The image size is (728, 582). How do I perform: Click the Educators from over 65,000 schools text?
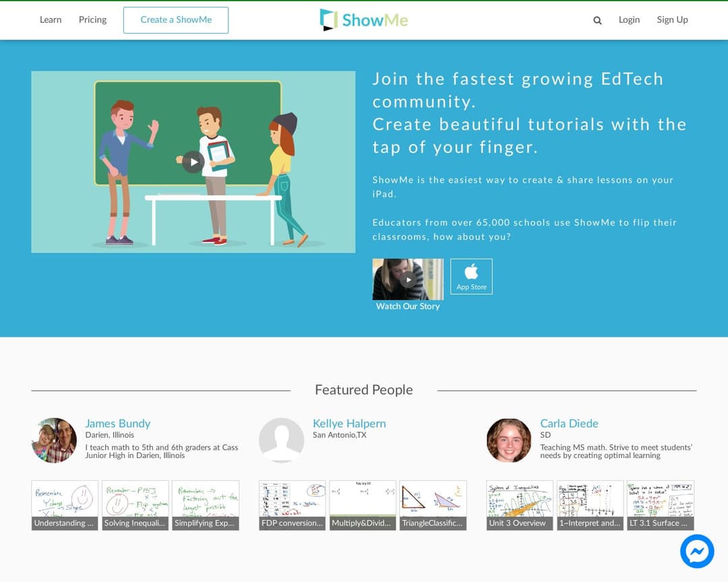tap(524, 229)
